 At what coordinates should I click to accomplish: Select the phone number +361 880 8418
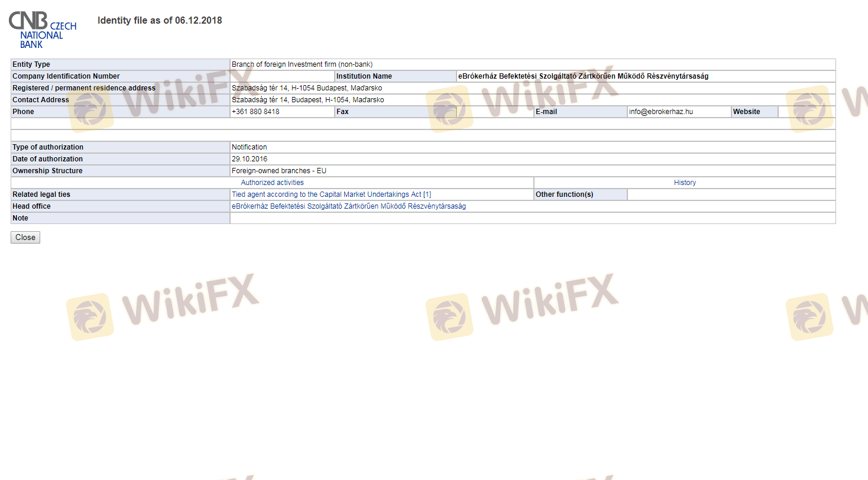(x=255, y=112)
